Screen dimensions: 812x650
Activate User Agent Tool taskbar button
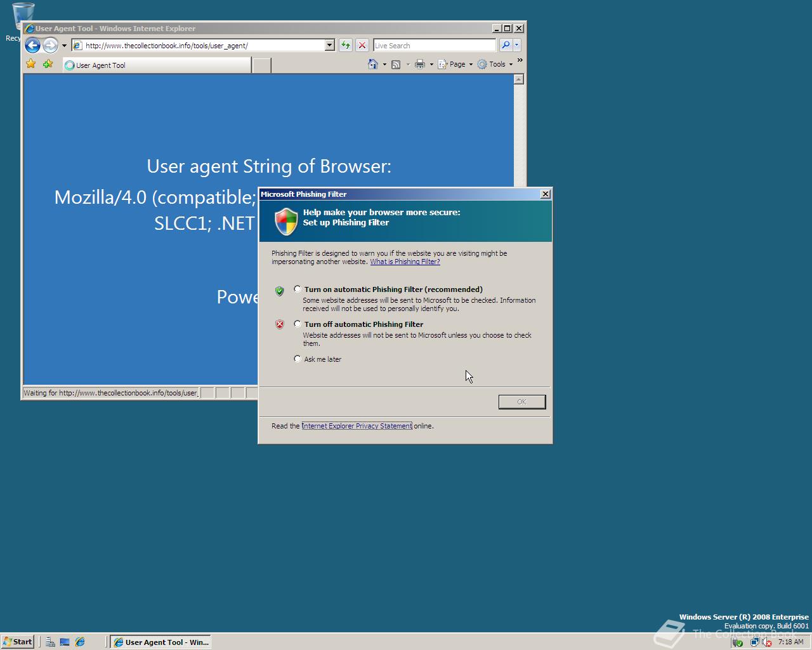click(160, 642)
